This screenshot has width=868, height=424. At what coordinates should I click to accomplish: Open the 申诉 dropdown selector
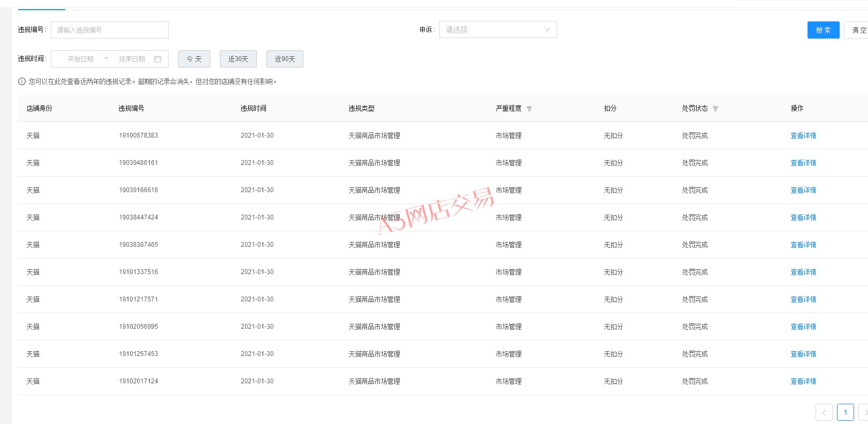[498, 29]
